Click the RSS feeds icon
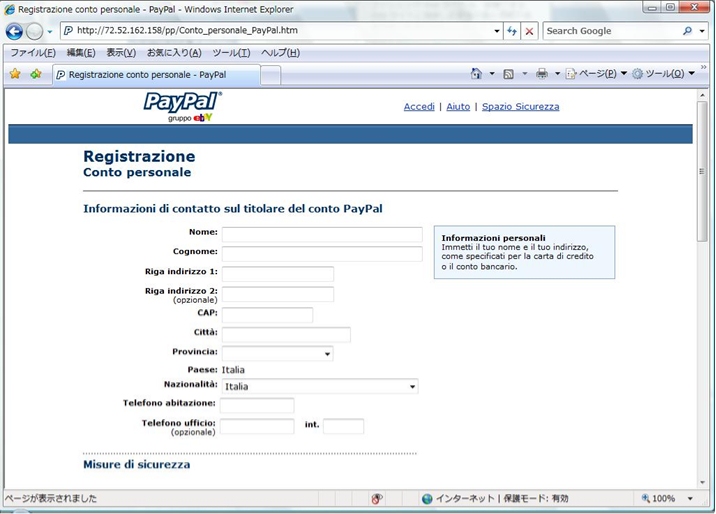716x514 pixels. 509,74
